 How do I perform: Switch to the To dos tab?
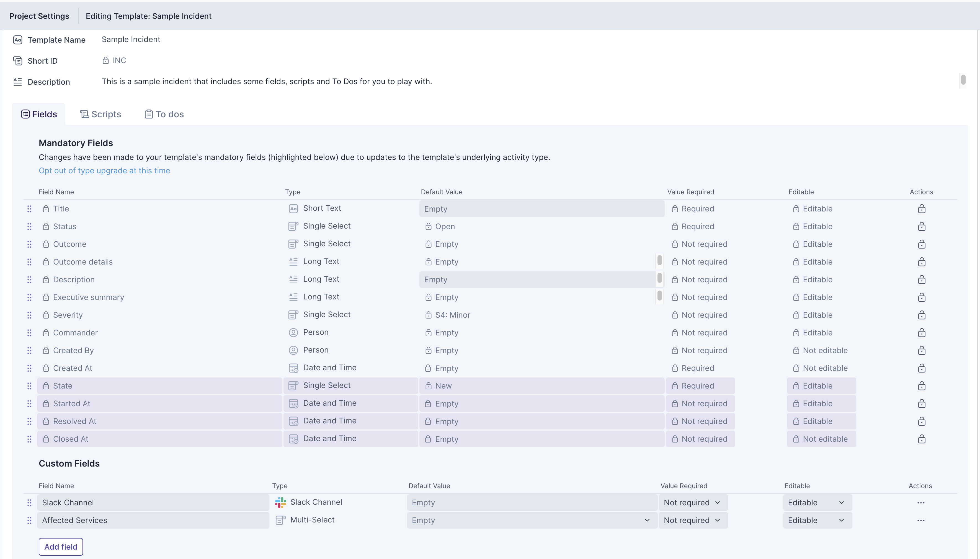(164, 114)
